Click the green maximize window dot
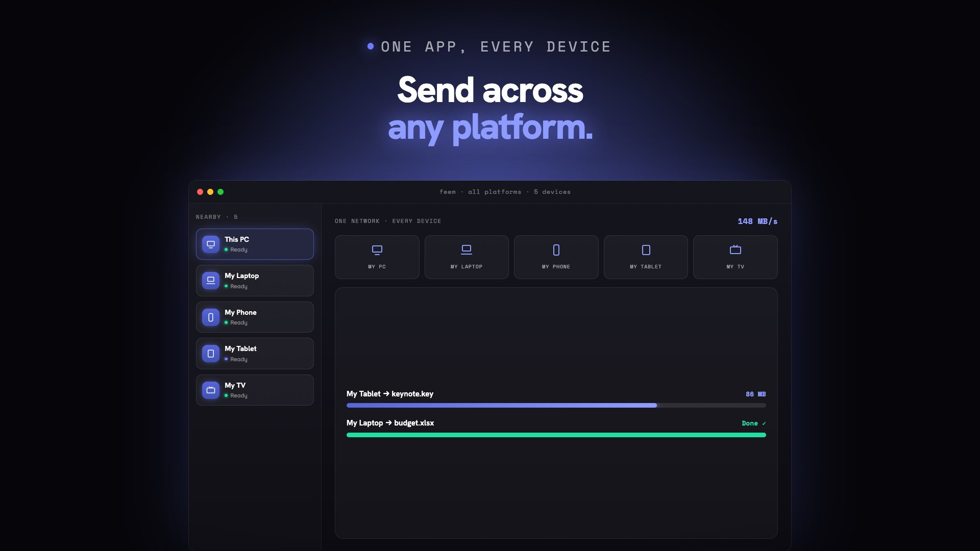Screen dimensions: 980x551 (x=220, y=192)
